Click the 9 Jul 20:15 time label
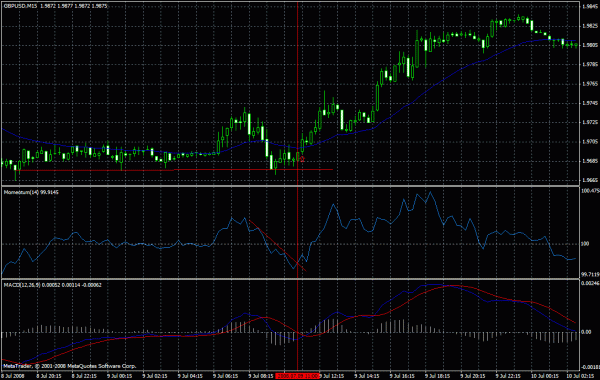Image resolution: width=600 pixels, height=380 pixels. pyautogui.click(x=473, y=376)
